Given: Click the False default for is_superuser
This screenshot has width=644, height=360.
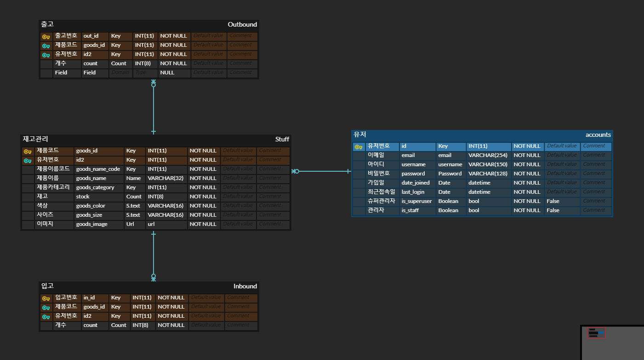Looking at the screenshot, I should click(x=562, y=201).
